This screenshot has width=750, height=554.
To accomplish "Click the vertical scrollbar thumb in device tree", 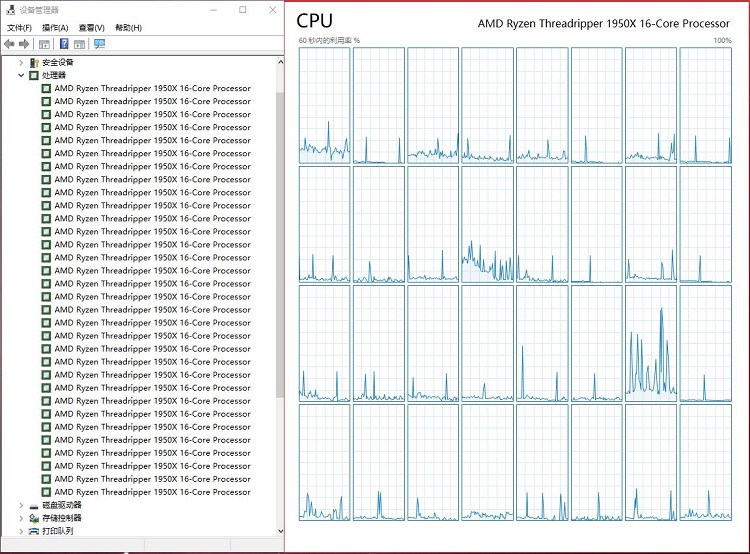I will click(280, 244).
